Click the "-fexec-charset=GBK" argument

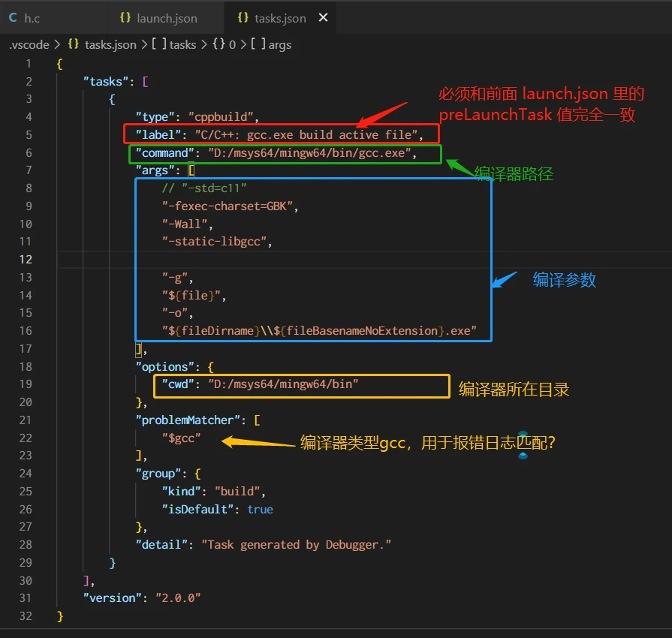[228, 206]
